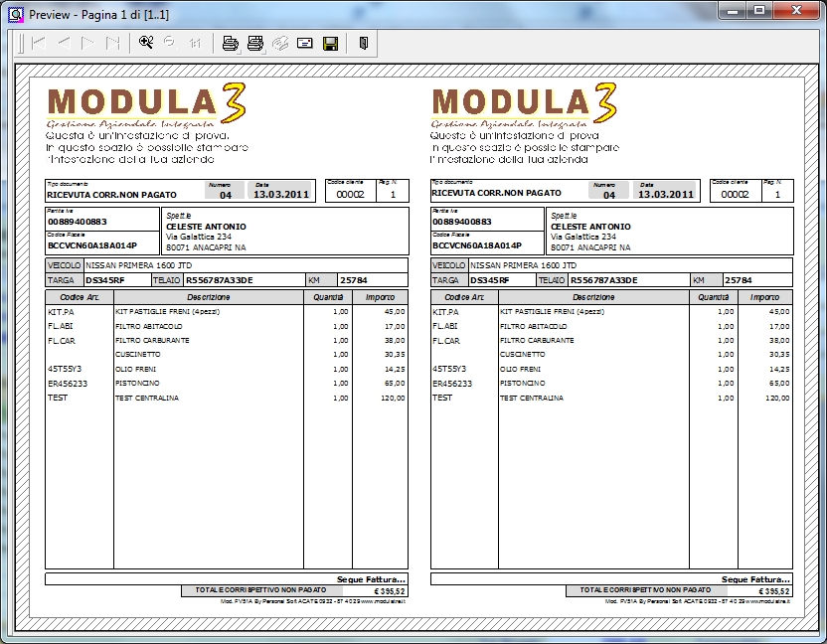Click 'CUSCINETTO' on left receipt
Screen dimensions: 827x644
[137, 355]
